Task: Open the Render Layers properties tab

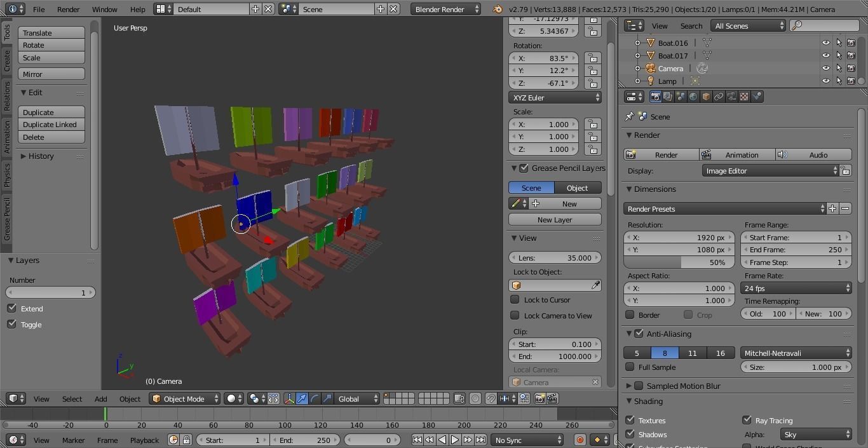Action: pos(668,97)
